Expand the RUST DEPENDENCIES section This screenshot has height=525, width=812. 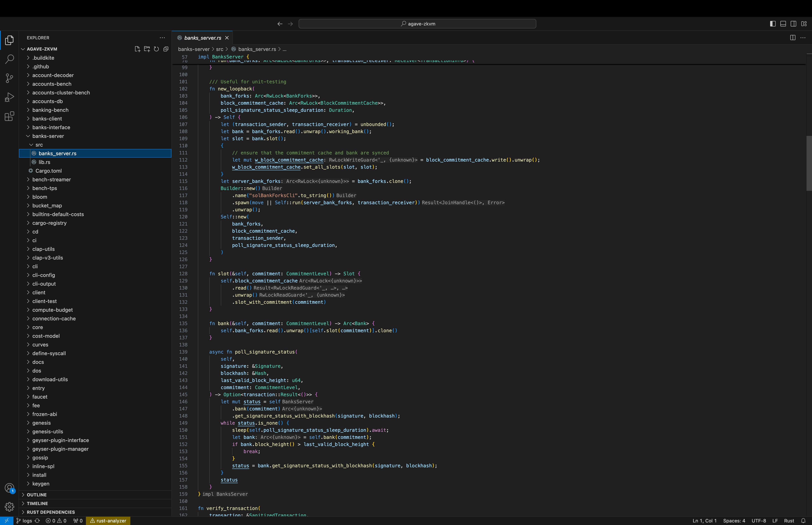point(95,512)
